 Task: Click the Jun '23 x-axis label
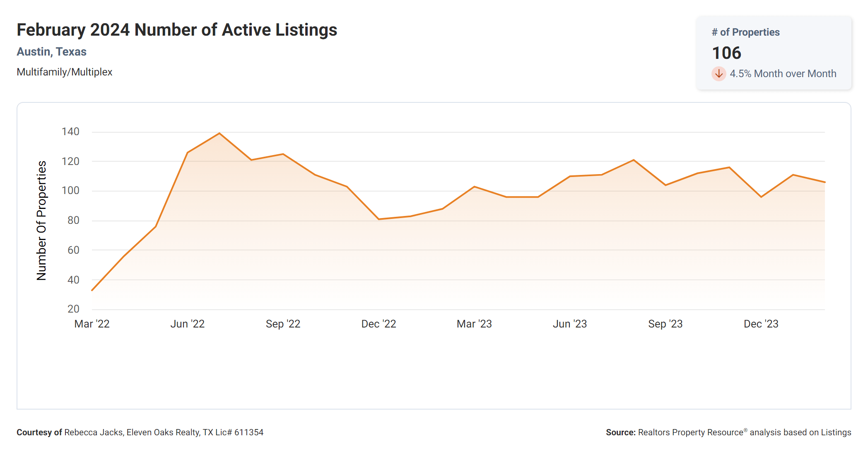tap(570, 324)
